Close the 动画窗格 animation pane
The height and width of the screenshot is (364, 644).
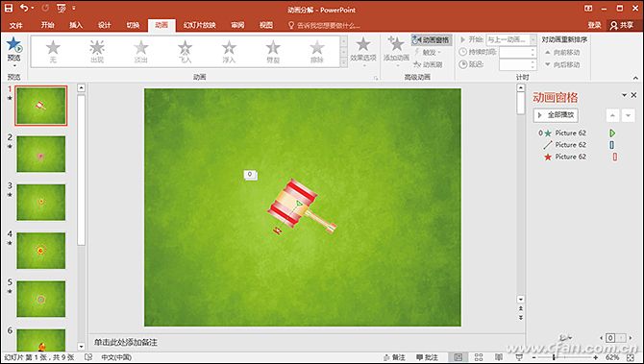[633, 95]
